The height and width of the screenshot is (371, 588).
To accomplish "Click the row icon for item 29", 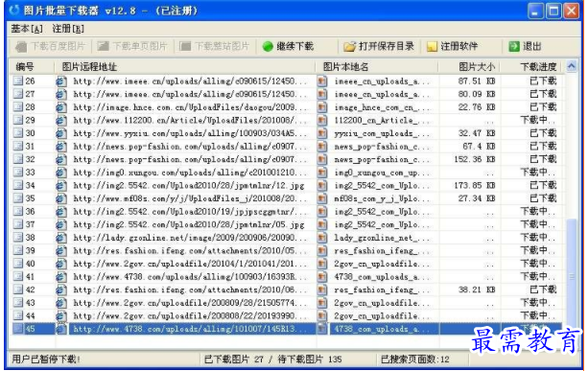I will click(17, 120).
